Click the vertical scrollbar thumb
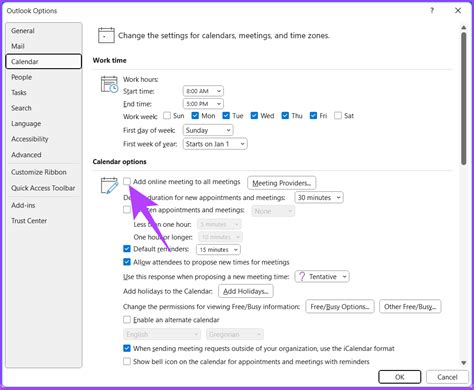The height and width of the screenshot is (390, 474). point(463,98)
